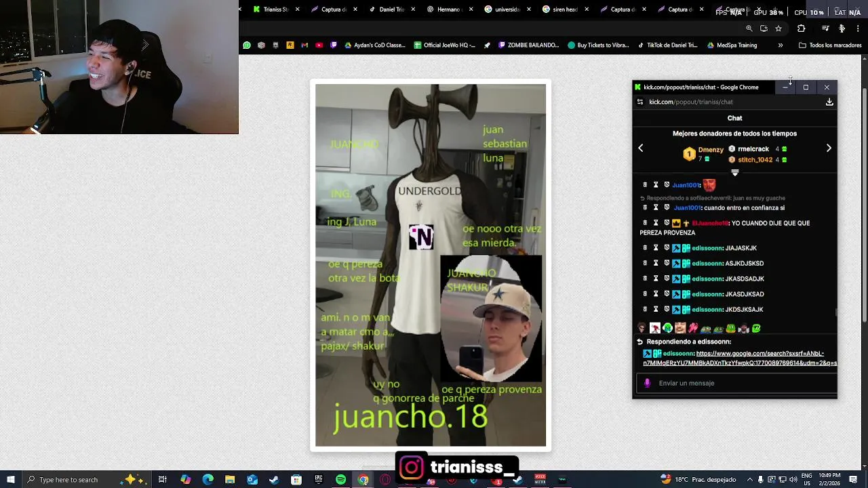This screenshot has width=868, height=488.
Task: Show previous top donors with left arrow
Action: click(x=640, y=148)
